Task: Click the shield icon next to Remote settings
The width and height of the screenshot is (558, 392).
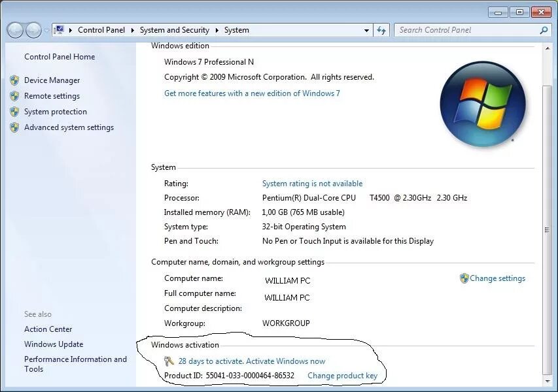Action: coord(14,95)
